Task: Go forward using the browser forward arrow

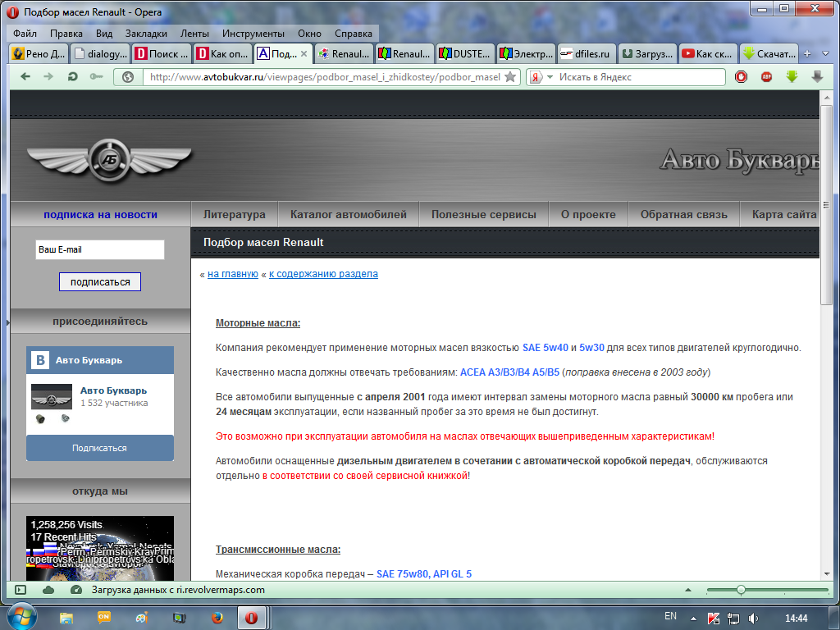Action: [x=48, y=76]
